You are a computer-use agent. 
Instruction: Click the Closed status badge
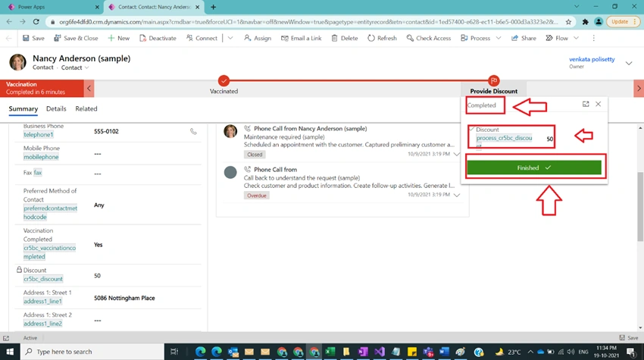click(255, 155)
